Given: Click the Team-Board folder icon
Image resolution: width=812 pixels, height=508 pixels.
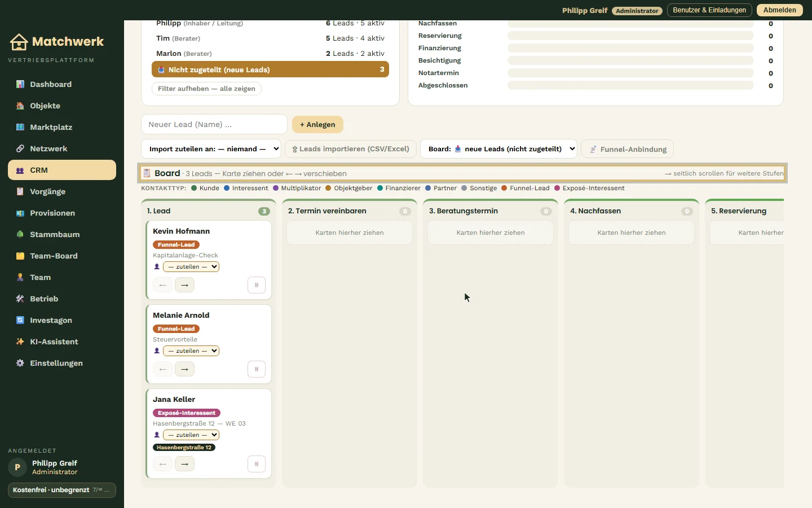Looking at the screenshot, I should click(x=20, y=256).
